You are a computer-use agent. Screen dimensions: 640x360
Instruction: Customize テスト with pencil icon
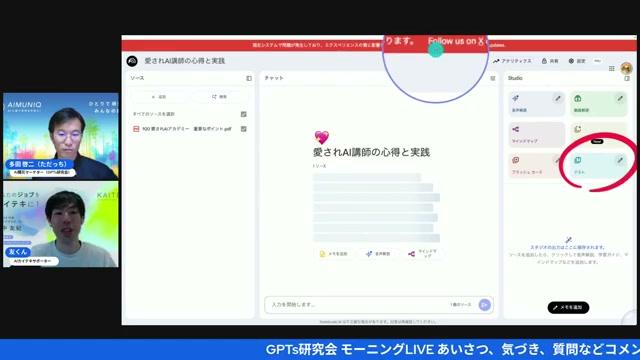(620, 160)
